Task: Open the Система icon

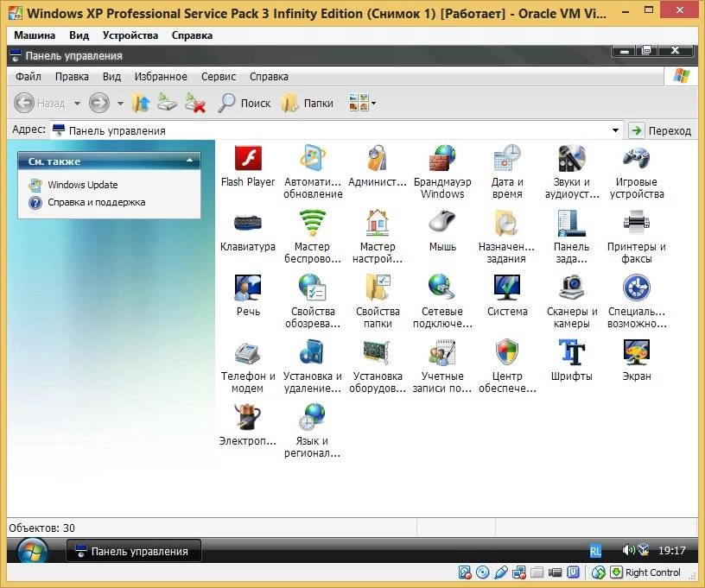Action: (x=506, y=288)
